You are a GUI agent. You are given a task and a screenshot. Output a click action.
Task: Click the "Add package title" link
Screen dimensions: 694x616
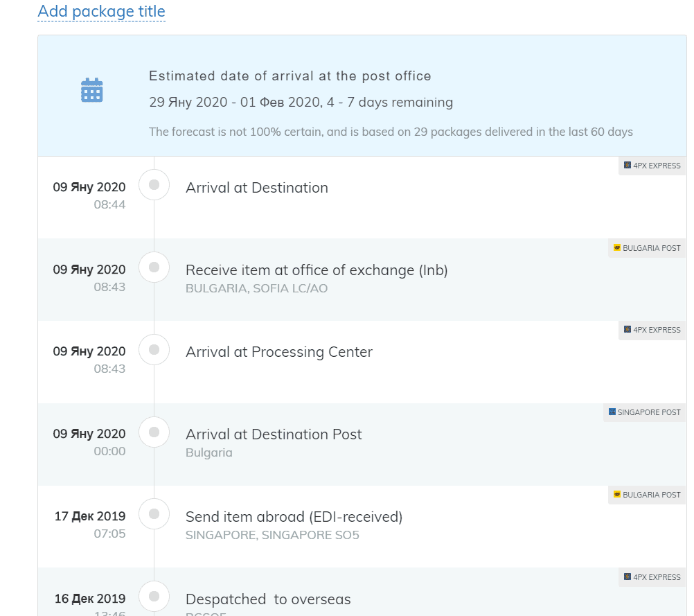tap(101, 12)
